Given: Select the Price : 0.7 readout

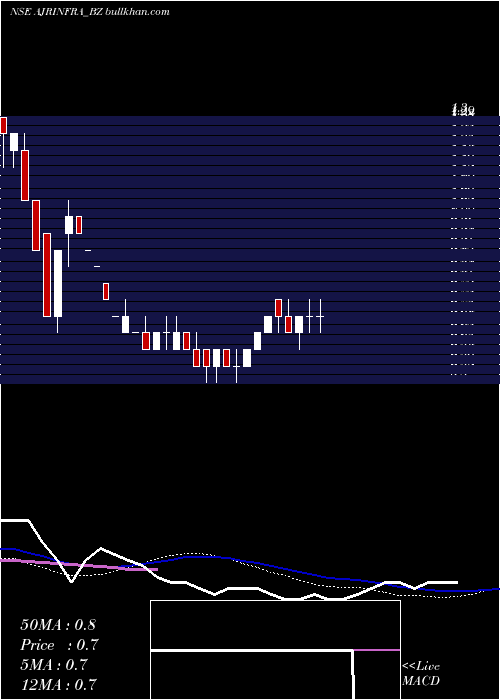Looking at the screenshot, I should (59, 645).
